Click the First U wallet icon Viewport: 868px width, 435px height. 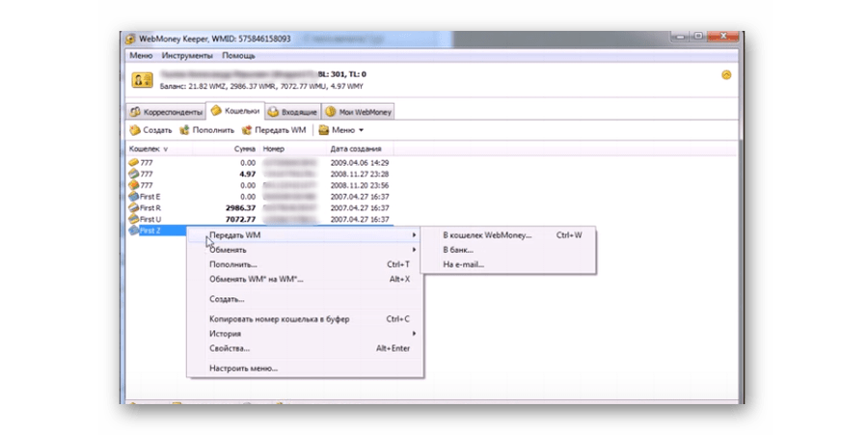pyautogui.click(x=133, y=219)
